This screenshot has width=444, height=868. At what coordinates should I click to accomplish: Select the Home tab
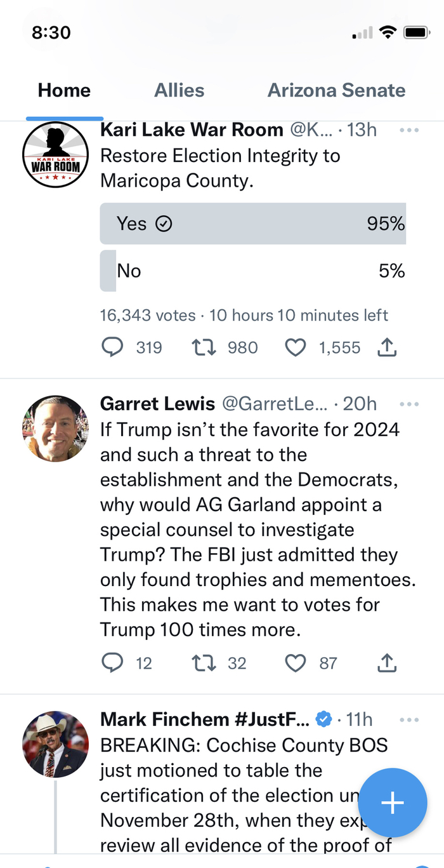[64, 90]
